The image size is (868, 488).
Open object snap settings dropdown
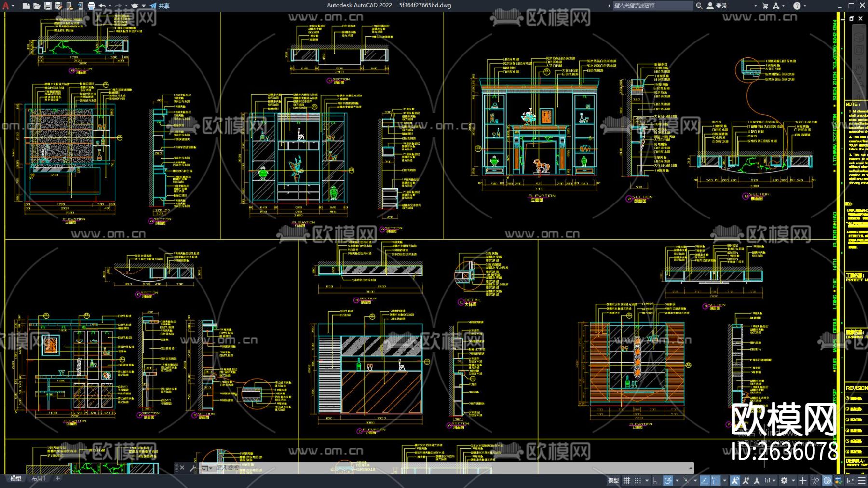tap(724, 480)
